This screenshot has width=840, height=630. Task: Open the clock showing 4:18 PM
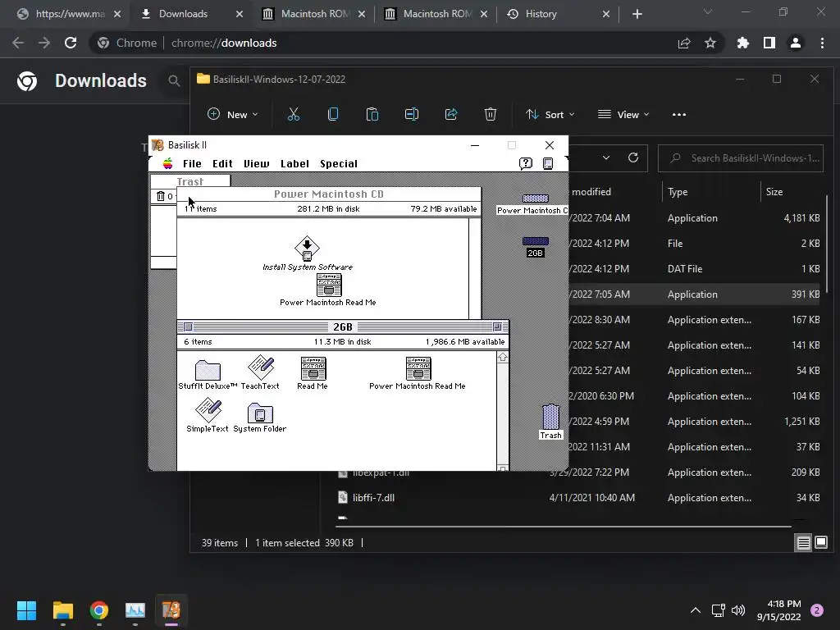[779, 610]
